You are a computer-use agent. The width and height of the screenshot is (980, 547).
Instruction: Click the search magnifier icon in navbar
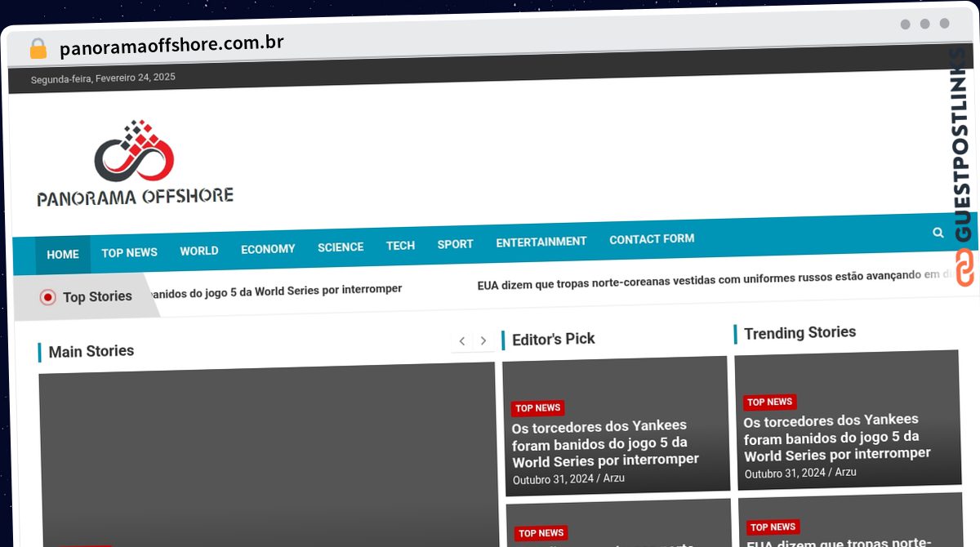938,233
